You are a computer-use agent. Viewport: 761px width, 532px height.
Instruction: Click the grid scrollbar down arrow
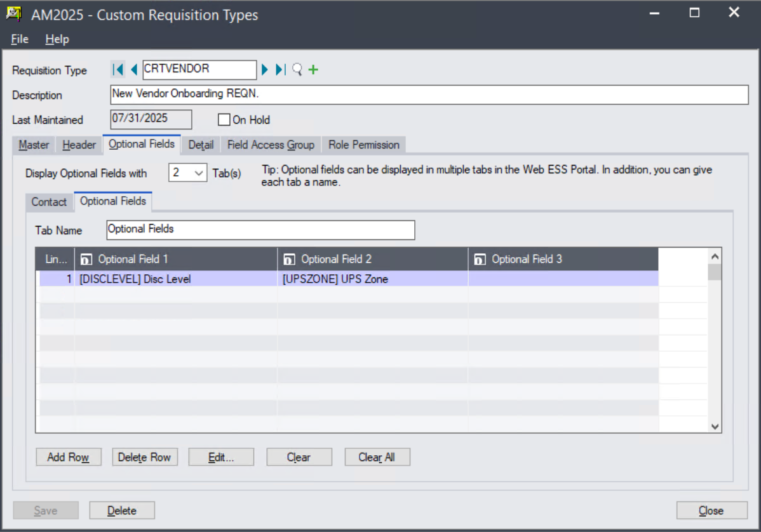(715, 426)
